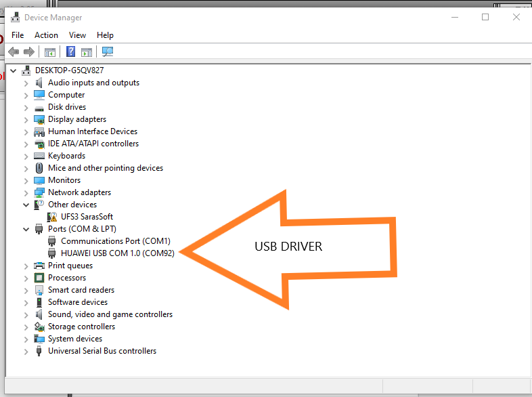
Task: Click the Smart card readers icon
Action: click(x=39, y=290)
